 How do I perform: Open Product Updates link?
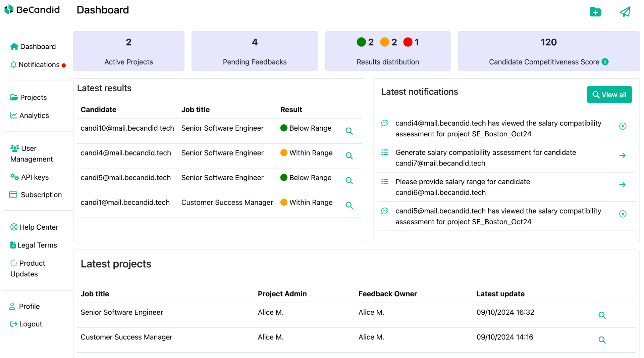[28, 268]
